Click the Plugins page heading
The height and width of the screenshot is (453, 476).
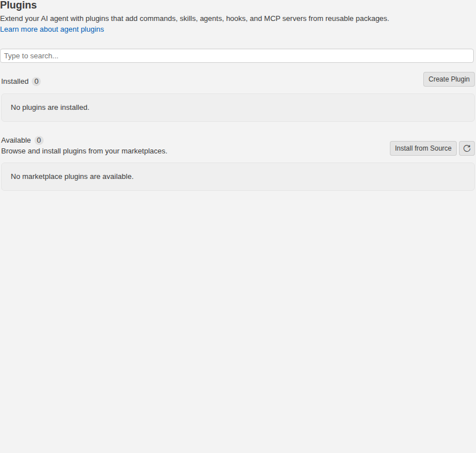19,5
